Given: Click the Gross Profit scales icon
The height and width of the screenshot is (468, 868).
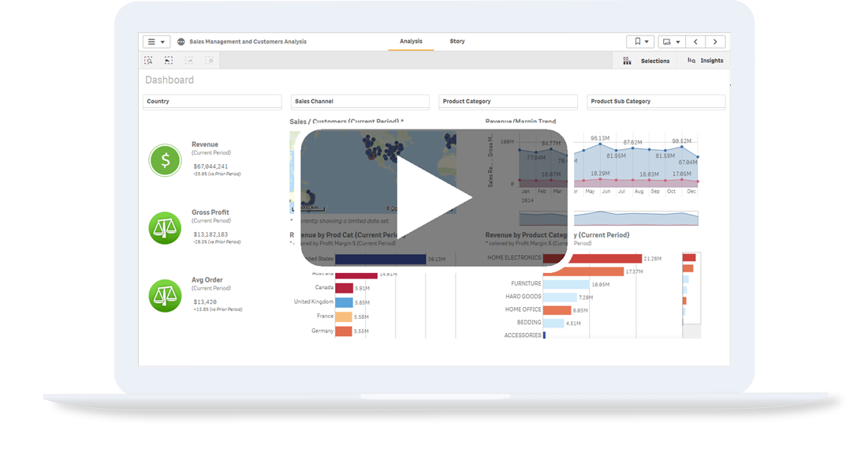Looking at the screenshot, I should point(165,227).
